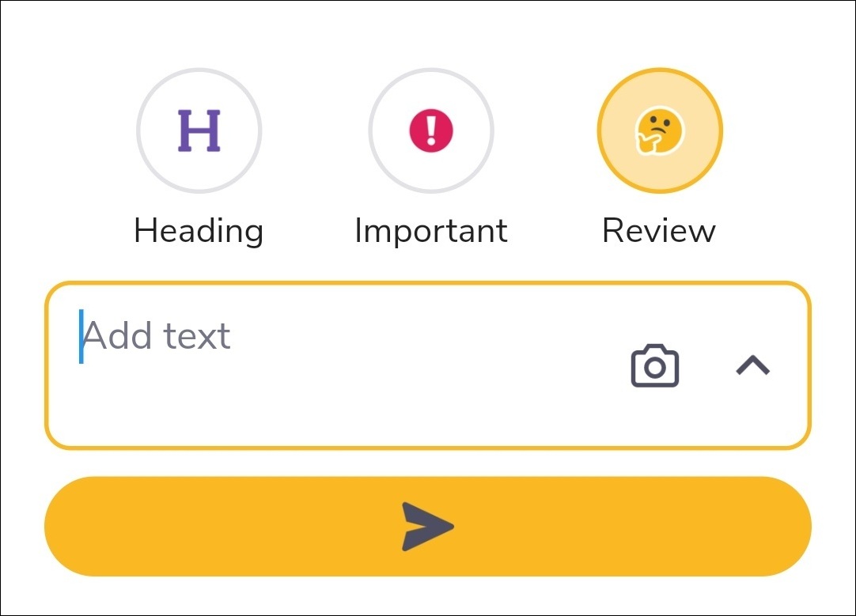Click the paper plane send icon
Image resolution: width=856 pixels, height=616 pixels.
[x=427, y=526]
